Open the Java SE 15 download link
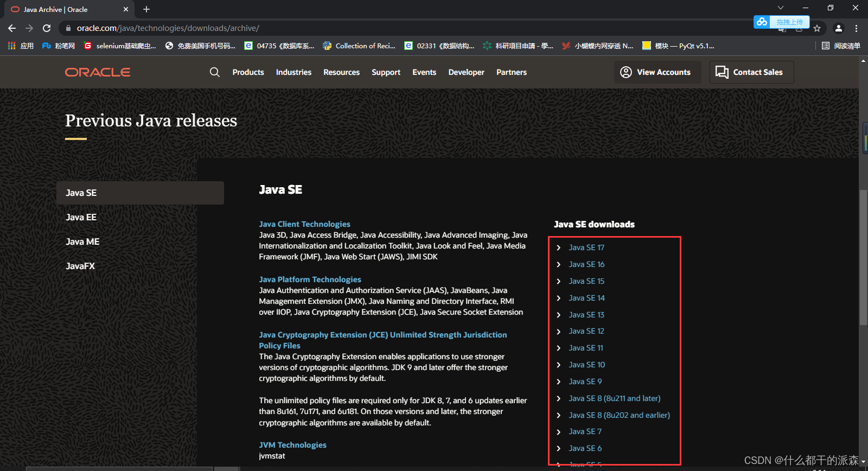Image resolution: width=868 pixels, height=471 pixels. click(586, 281)
